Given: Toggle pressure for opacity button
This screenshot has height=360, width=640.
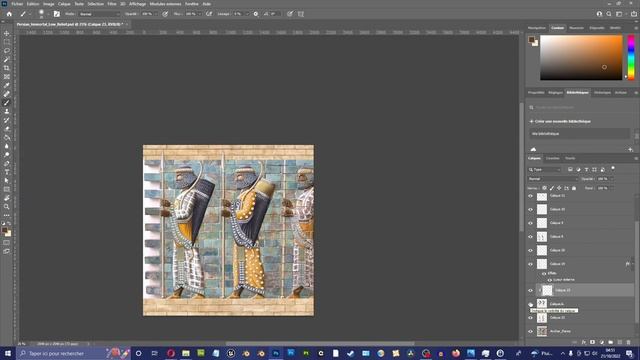Looking at the screenshot, I should point(165,14).
